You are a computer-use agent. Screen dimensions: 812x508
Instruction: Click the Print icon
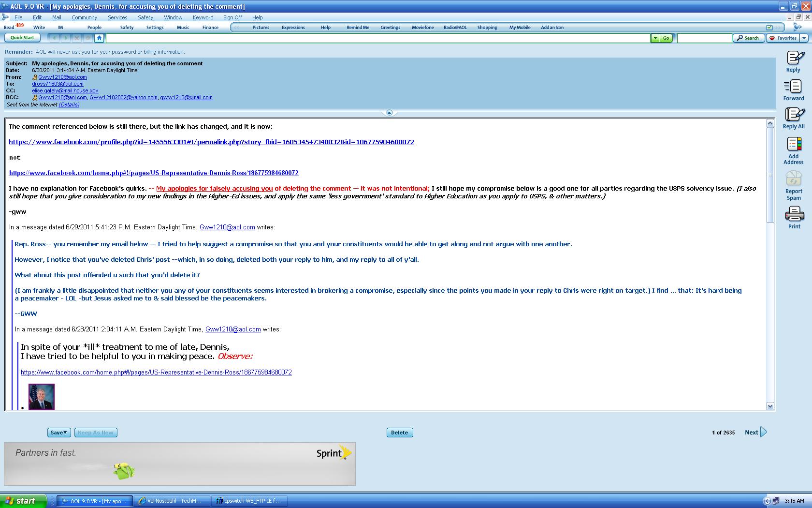point(794,217)
